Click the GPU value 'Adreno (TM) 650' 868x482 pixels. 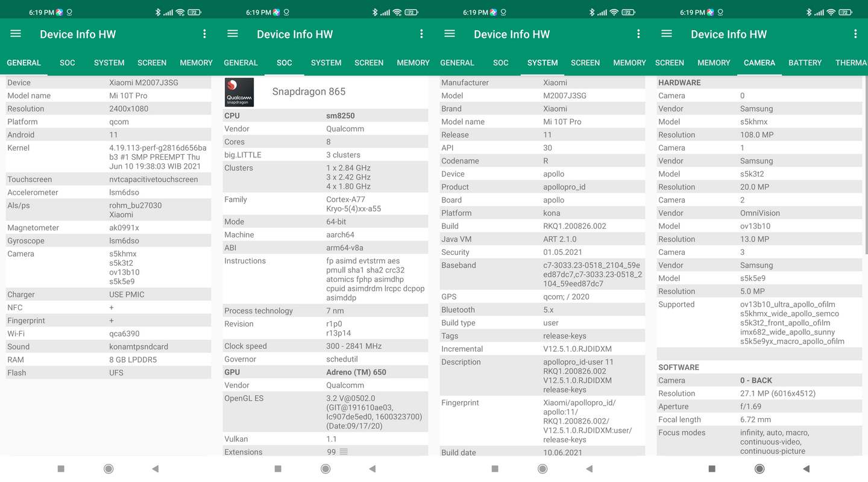356,372
